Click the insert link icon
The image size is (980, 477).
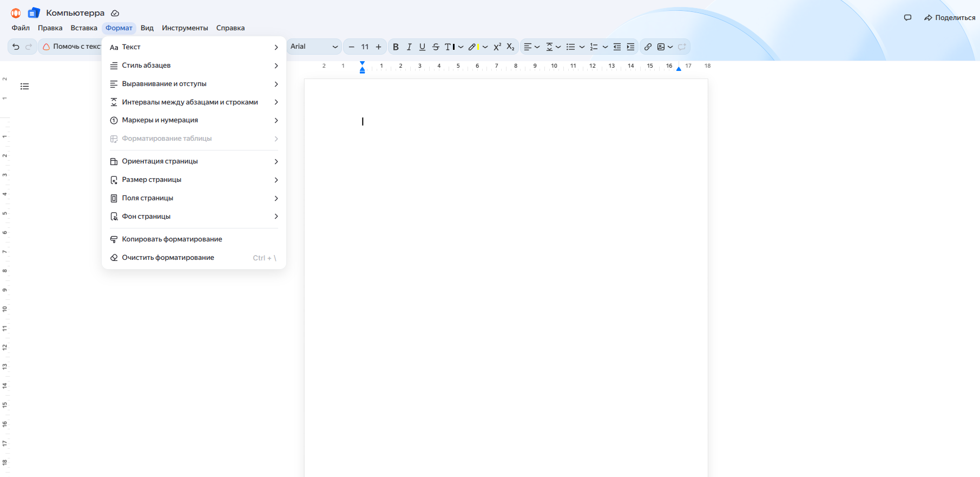[x=648, y=47]
